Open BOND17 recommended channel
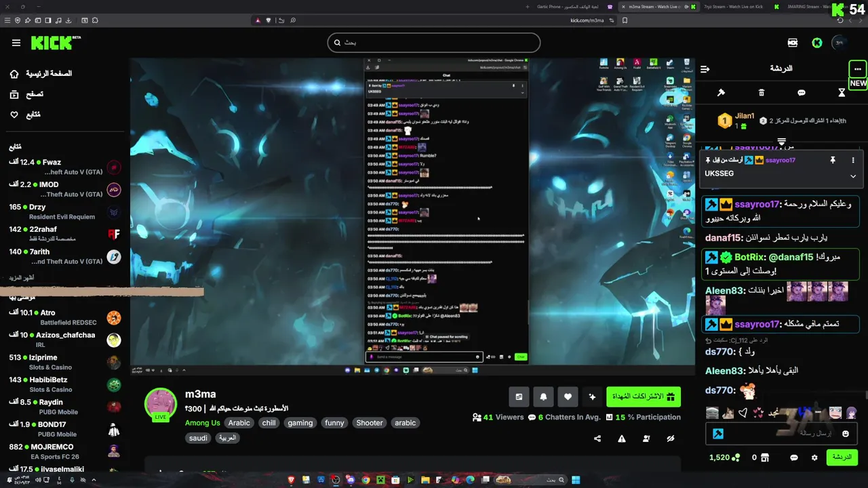 [64, 429]
